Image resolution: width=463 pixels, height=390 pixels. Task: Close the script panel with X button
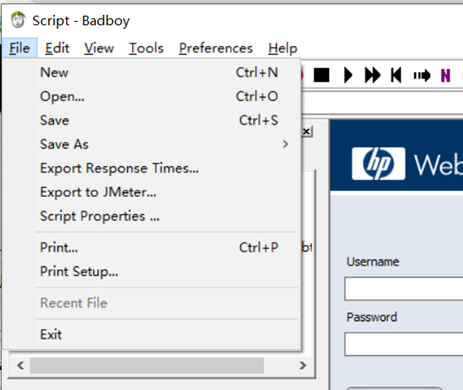pos(307,132)
